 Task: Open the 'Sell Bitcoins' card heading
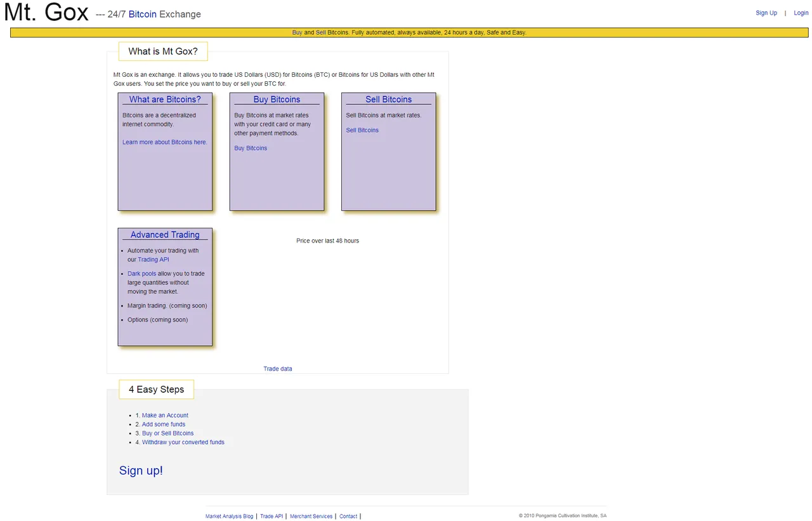click(388, 99)
